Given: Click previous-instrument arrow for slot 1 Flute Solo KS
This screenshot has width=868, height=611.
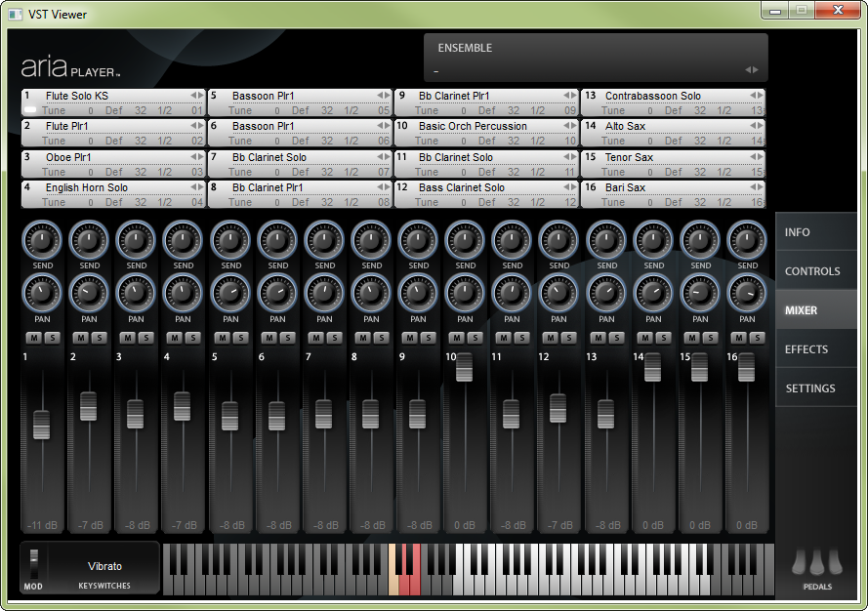Looking at the screenshot, I should point(193,96).
